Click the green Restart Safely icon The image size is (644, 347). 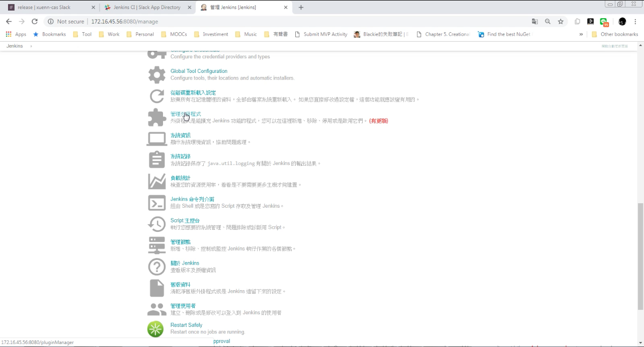pyautogui.click(x=155, y=329)
